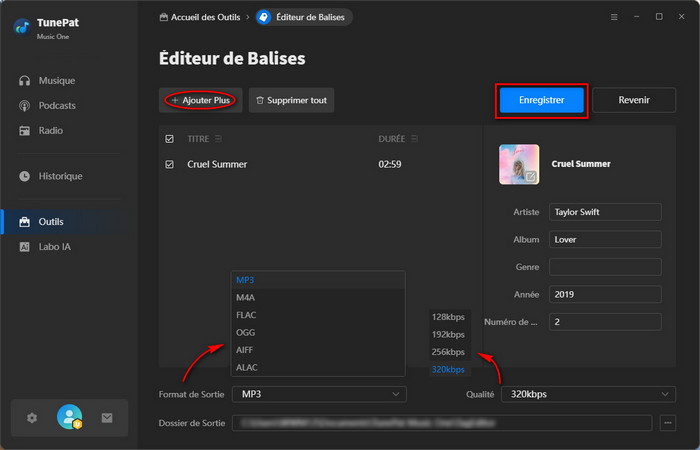Click the 02:59 duration value
Viewport: 700px width, 450px height.
pos(390,165)
